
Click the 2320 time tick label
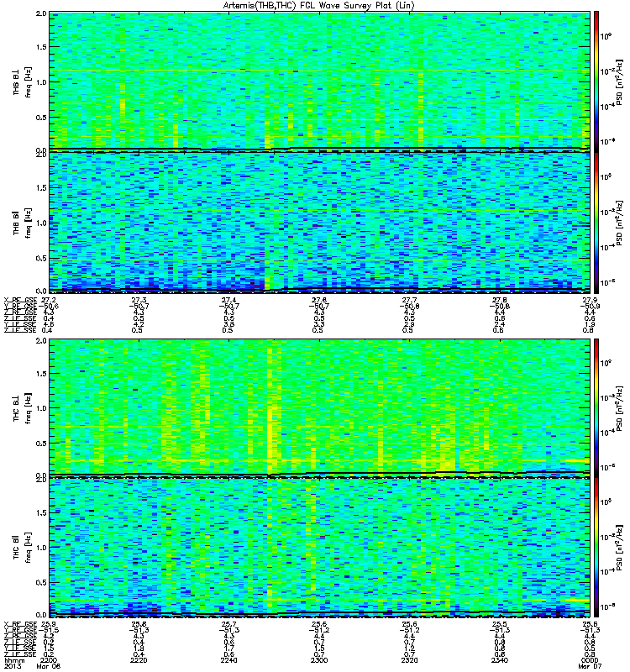[x=409, y=660]
